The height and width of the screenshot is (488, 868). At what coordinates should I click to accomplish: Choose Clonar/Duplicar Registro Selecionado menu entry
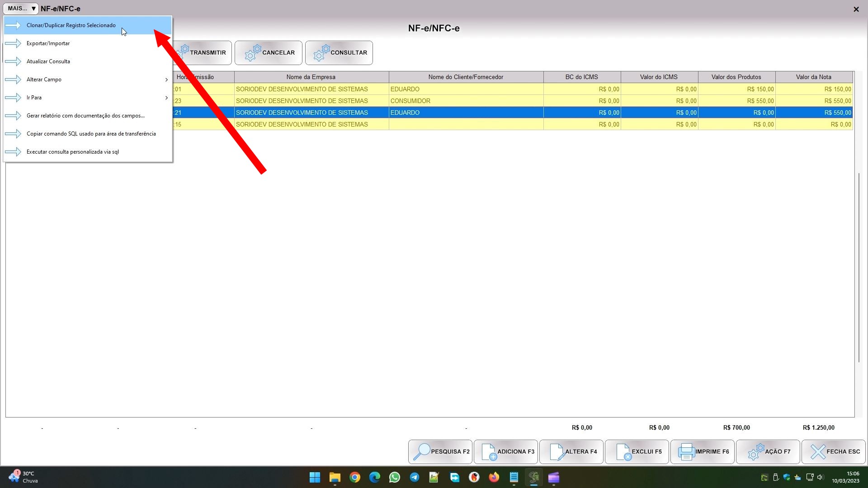click(x=71, y=25)
